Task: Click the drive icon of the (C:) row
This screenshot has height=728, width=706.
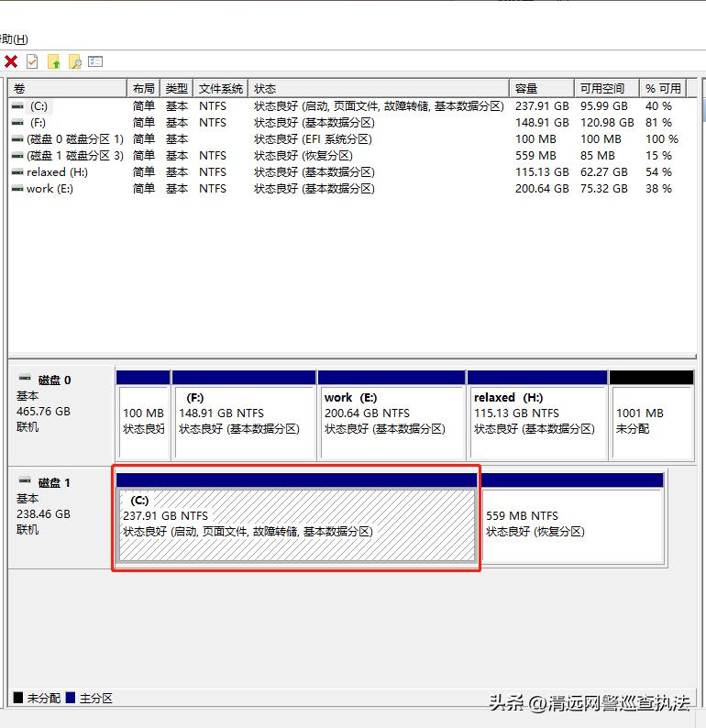Action: pyautogui.click(x=17, y=106)
